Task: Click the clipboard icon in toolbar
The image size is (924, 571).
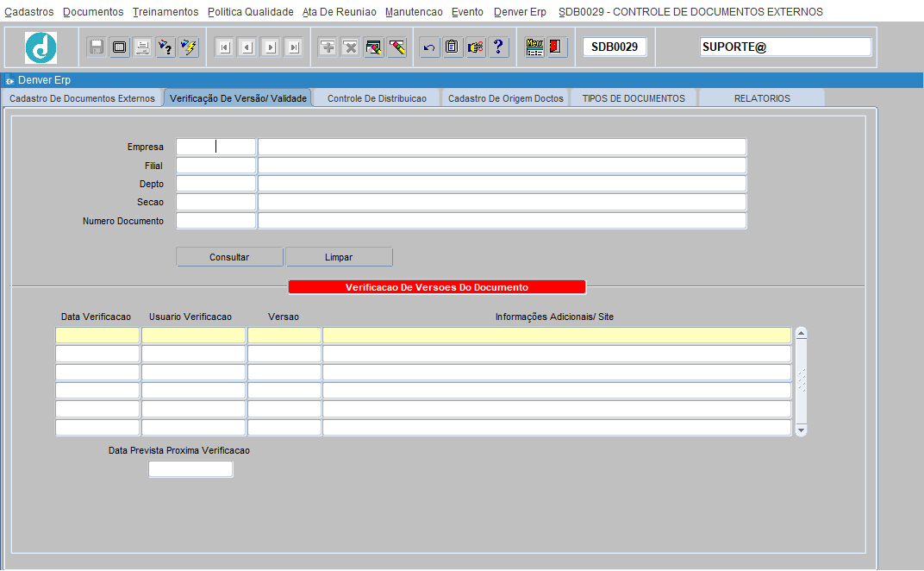Action: coord(452,47)
